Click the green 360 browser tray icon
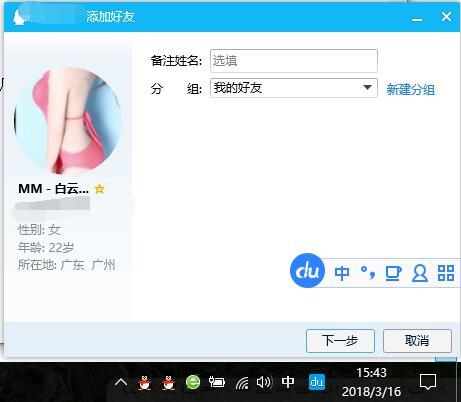Image resolution: width=461 pixels, height=402 pixels. tap(193, 382)
